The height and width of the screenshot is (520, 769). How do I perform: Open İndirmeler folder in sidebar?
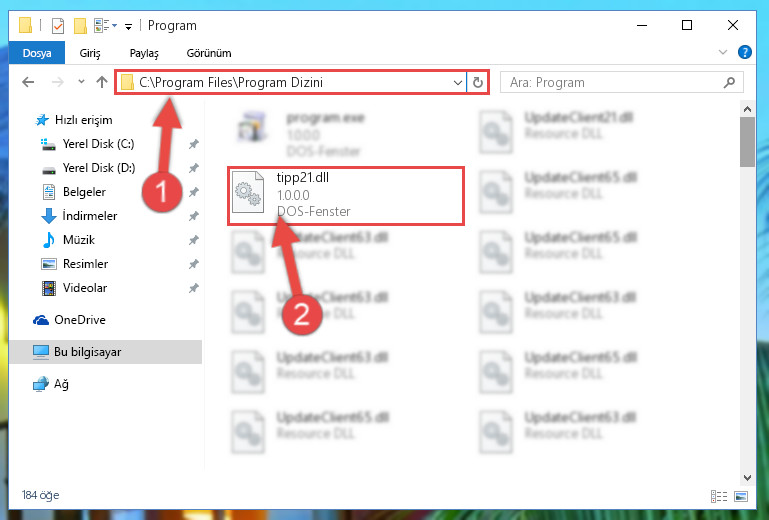pos(79,216)
